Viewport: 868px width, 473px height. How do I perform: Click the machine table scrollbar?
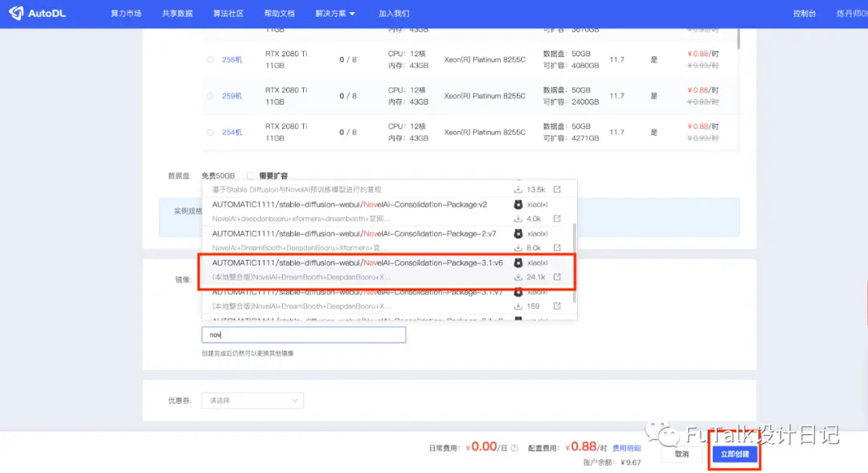point(738,38)
